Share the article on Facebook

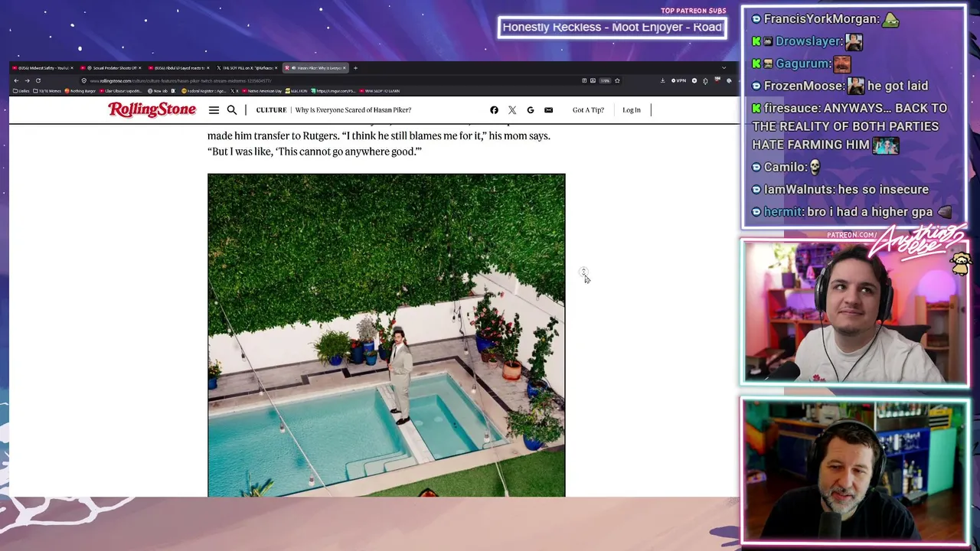coord(494,110)
